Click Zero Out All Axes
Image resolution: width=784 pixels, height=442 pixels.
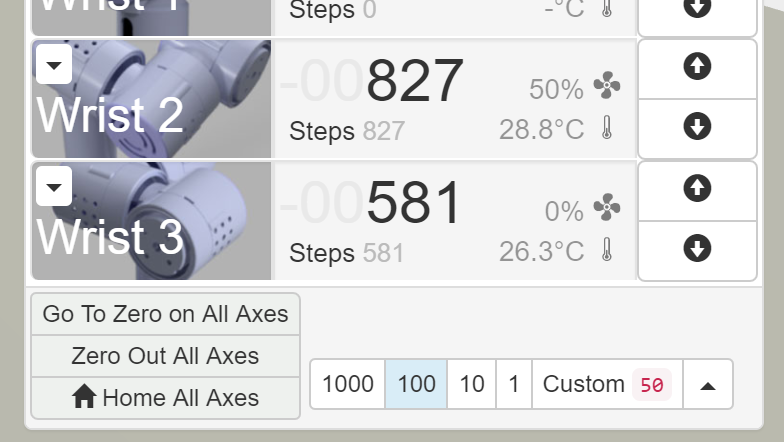point(166,356)
